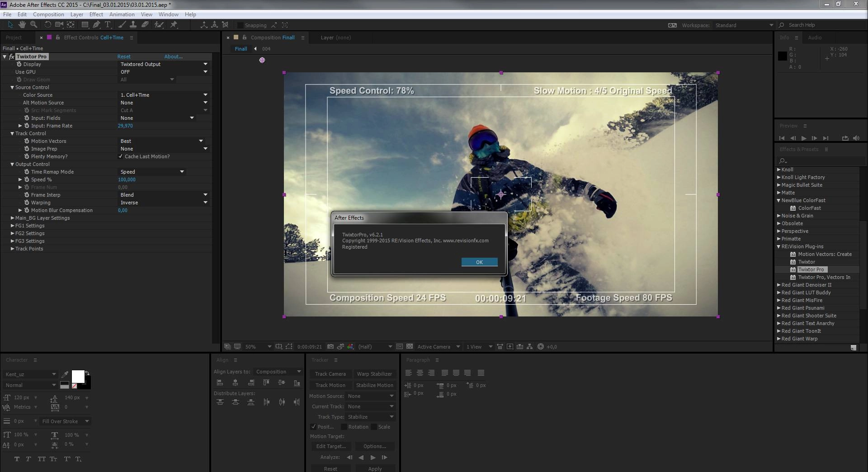Viewport: 868px width, 472px height.
Task: Toggle Twixtor Pro fx effect switch
Action: [12, 57]
